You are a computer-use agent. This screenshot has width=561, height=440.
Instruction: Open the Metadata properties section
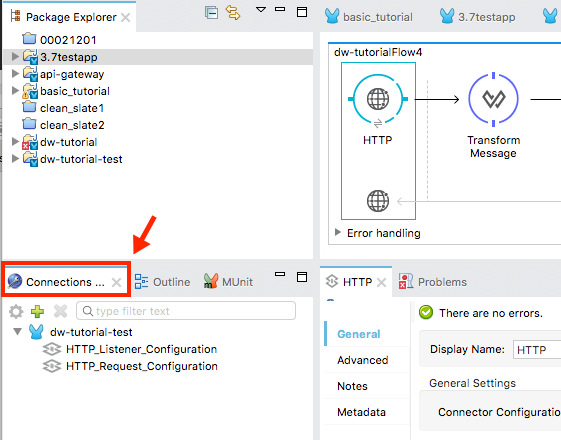361,412
